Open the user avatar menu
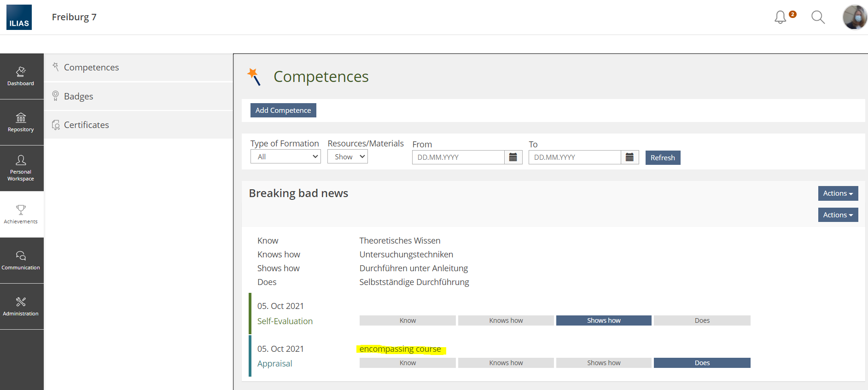This screenshot has width=868, height=390. [855, 17]
